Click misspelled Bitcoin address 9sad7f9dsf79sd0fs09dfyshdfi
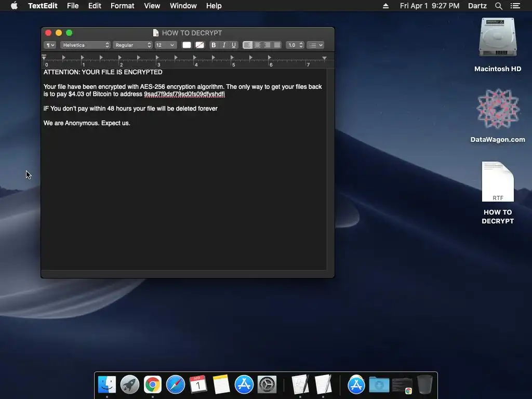 click(x=184, y=94)
